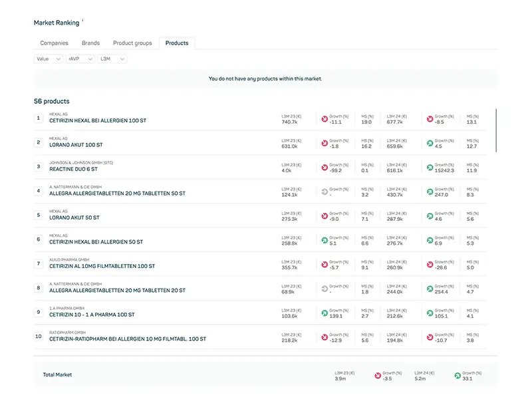Click red L3M 23 growth icon for REACTINE DUO 6 ST
The width and height of the screenshot is (532, 415).
[x=325, y=168]
